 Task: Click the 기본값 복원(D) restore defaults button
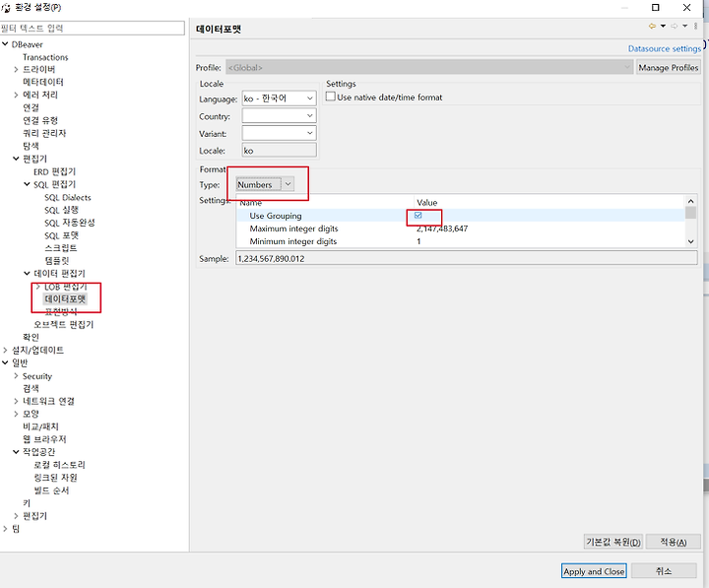pos(613,542)
